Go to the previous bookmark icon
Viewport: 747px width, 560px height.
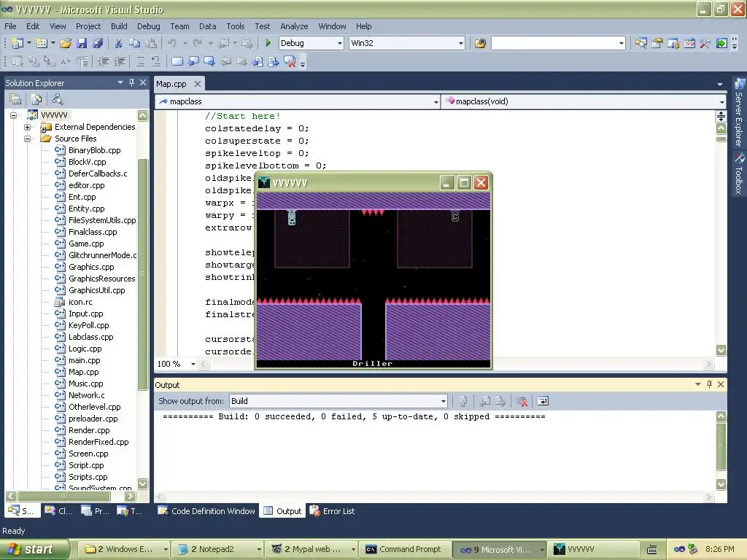193,61
